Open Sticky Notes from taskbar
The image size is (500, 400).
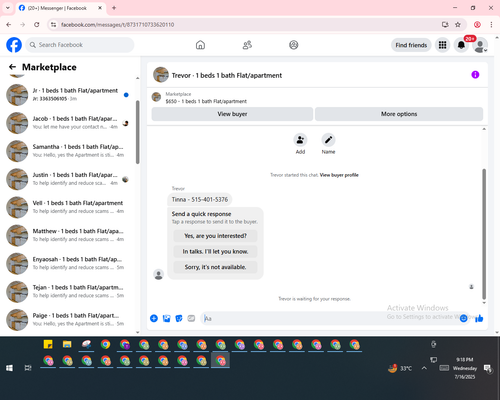(x=48, y=344)
